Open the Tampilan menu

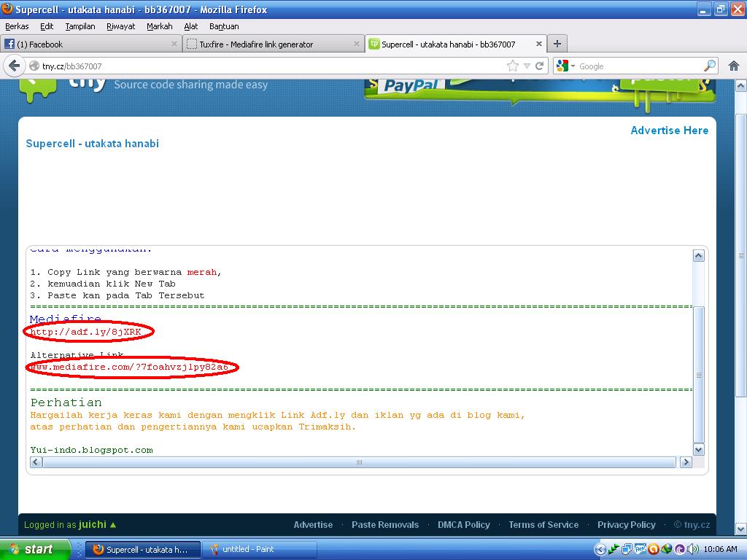coord(80,26)
